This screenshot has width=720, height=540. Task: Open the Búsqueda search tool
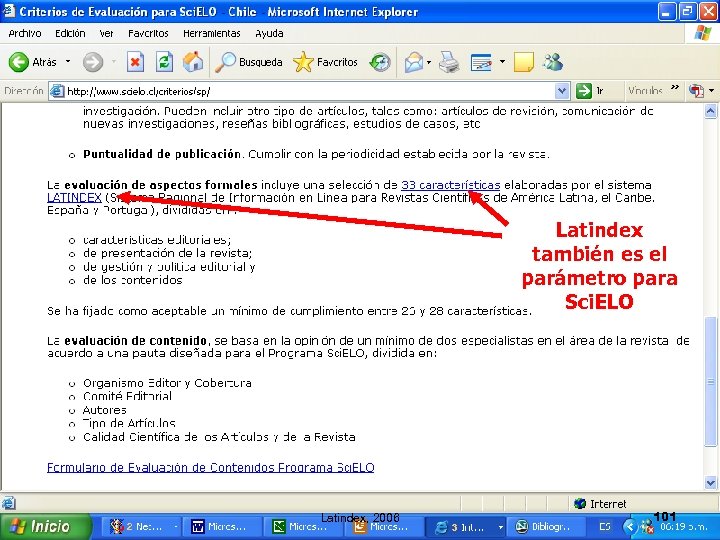point(248,62)
